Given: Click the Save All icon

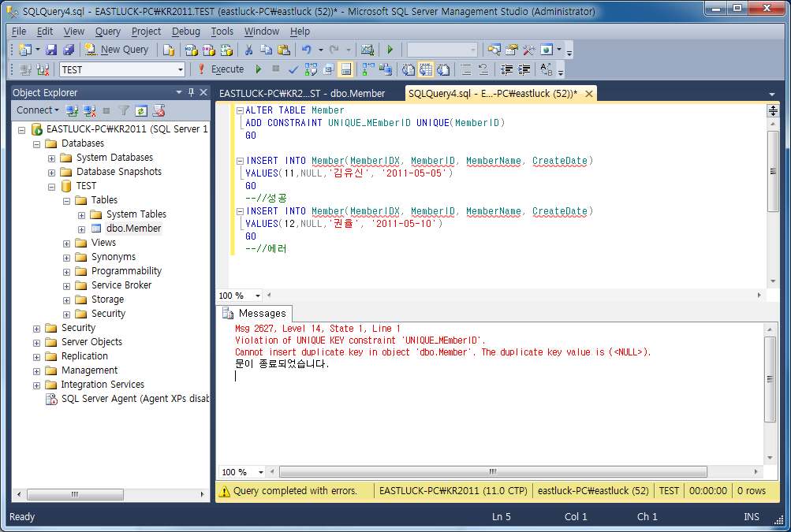Looking at the screenshot, I should pyautogui.click(x=69, y=50).
